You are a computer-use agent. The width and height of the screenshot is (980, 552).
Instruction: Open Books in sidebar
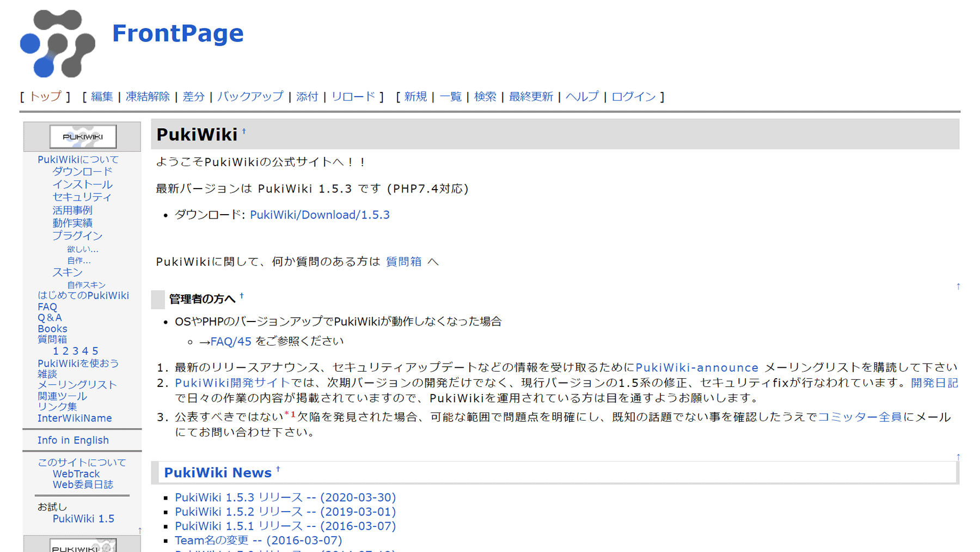[52, 329]
